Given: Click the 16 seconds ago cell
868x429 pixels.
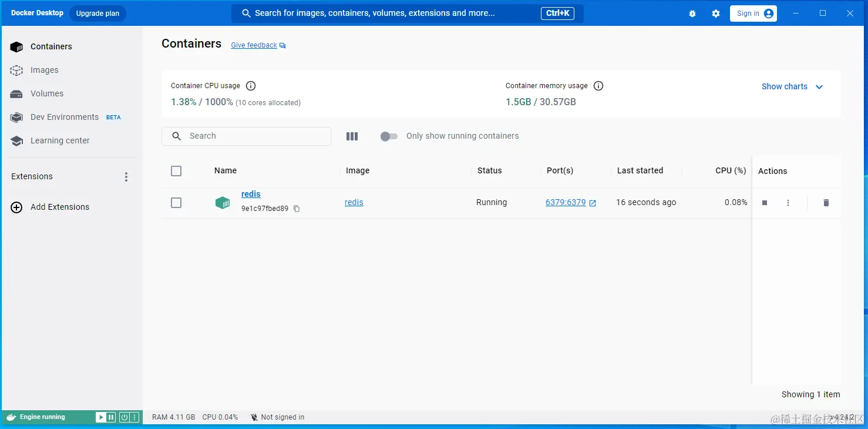Looking at the screenshot, I should click(x=646, y=202).
